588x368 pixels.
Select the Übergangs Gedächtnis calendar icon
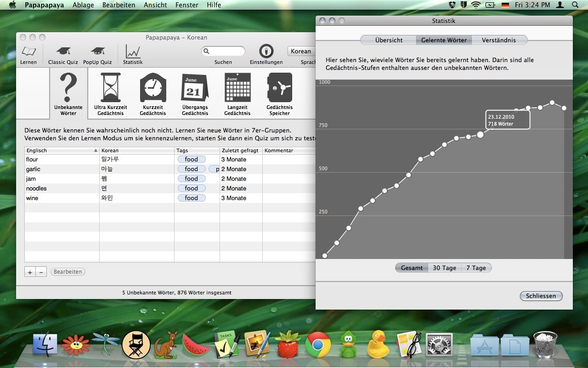point(195,94)
